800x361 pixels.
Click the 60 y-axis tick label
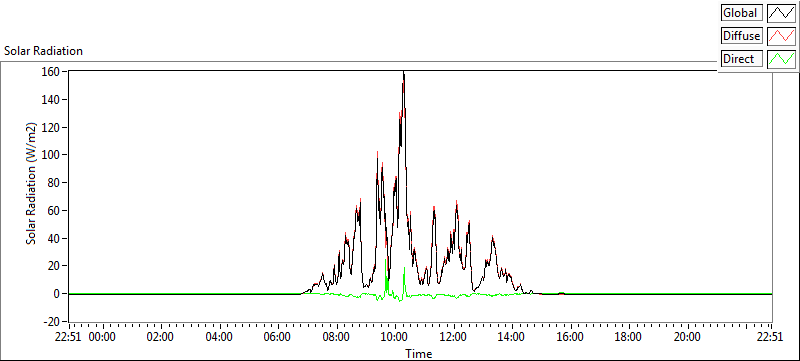pyautogui.click(x=54, y=211)
